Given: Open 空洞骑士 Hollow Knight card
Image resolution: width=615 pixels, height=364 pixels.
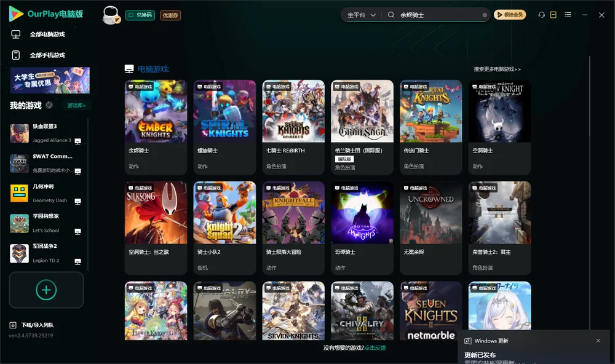Looking at the screenshot, I should pyautogui.click(x=499, y=127).
